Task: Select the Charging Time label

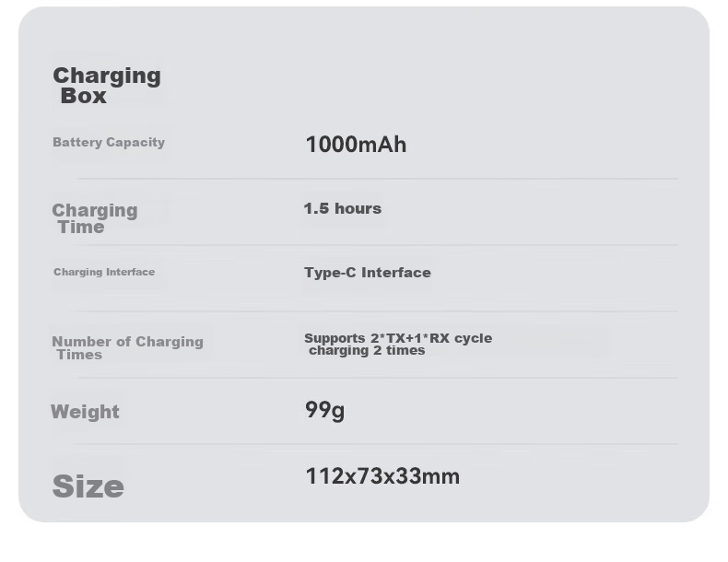Action: (x=95, y=218)
